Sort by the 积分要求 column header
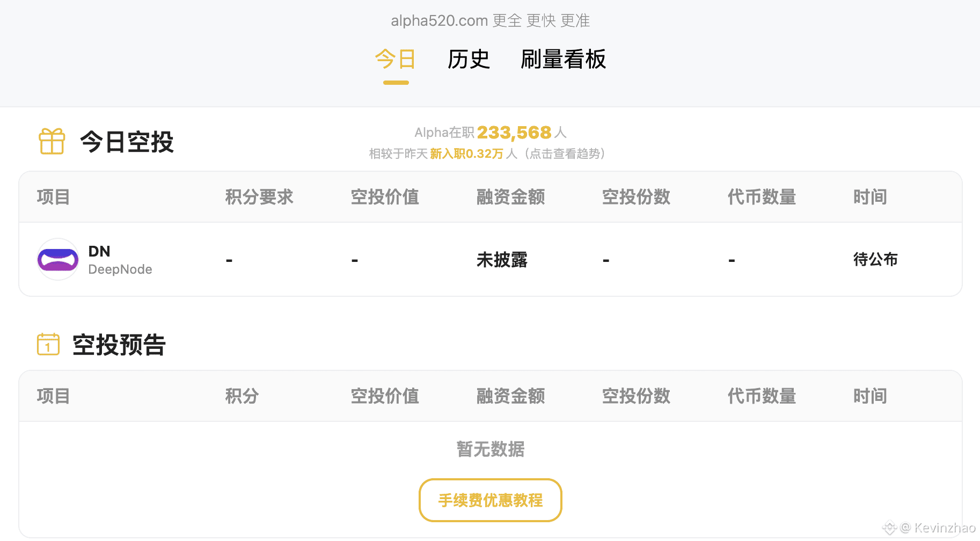The image size is (980, 541). [x=259, y=197]
